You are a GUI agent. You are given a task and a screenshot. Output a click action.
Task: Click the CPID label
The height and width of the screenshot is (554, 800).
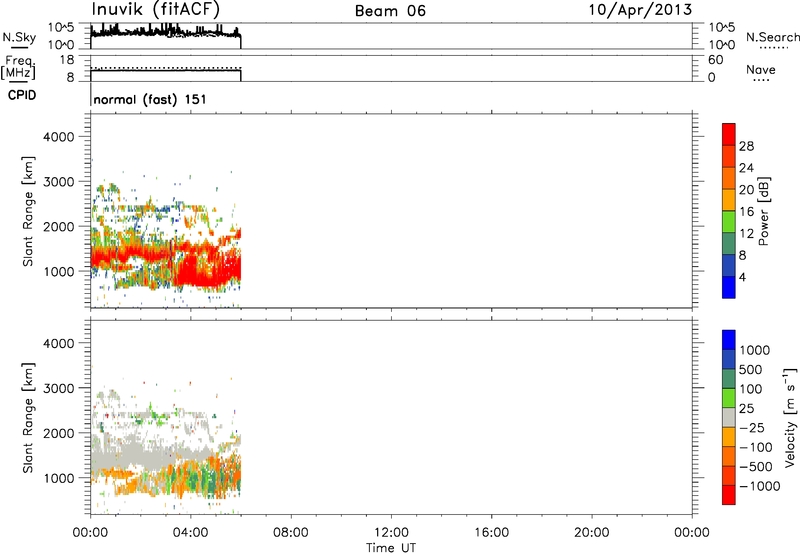pyautogui.click(x=22, y=95)
